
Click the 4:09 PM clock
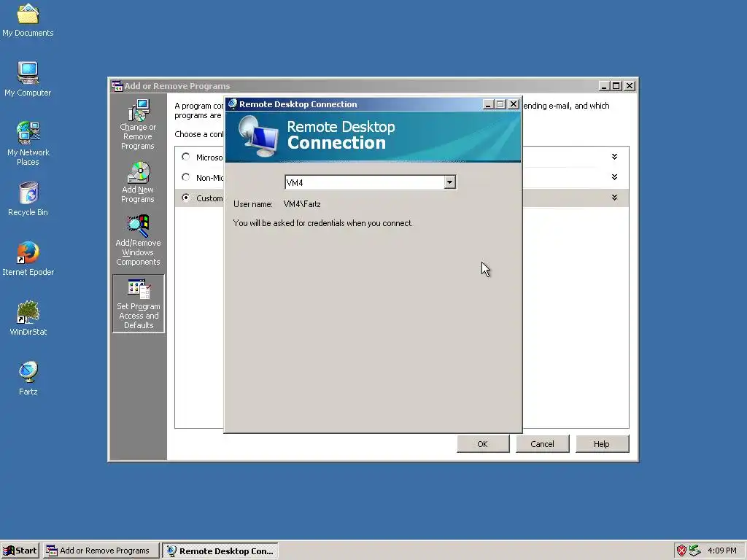pyautogui.click(x=721, y=551)
